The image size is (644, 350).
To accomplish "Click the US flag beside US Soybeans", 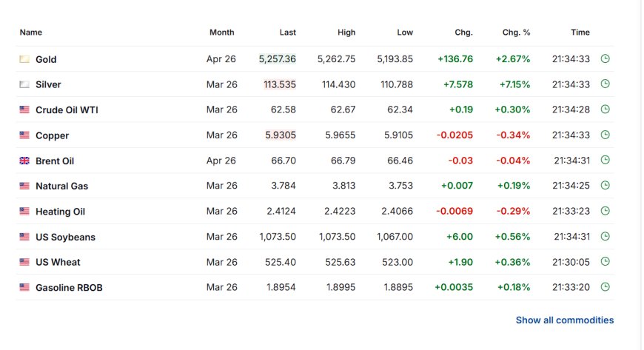I will (24, 237).
